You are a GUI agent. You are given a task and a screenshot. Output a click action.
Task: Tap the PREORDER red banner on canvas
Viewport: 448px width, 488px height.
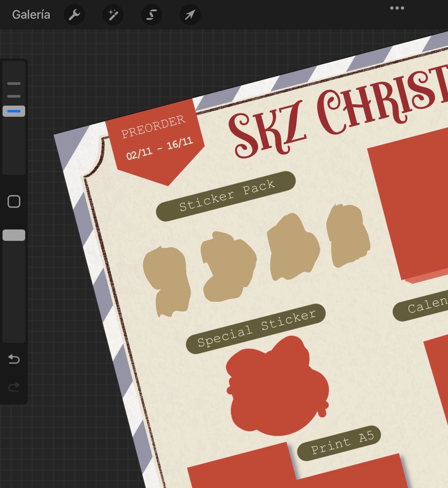pyautogui.click(x=155, y=142)
